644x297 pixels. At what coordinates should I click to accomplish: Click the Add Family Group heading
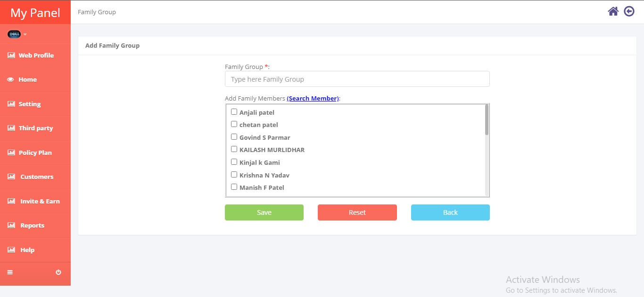[x=112, y=46]
